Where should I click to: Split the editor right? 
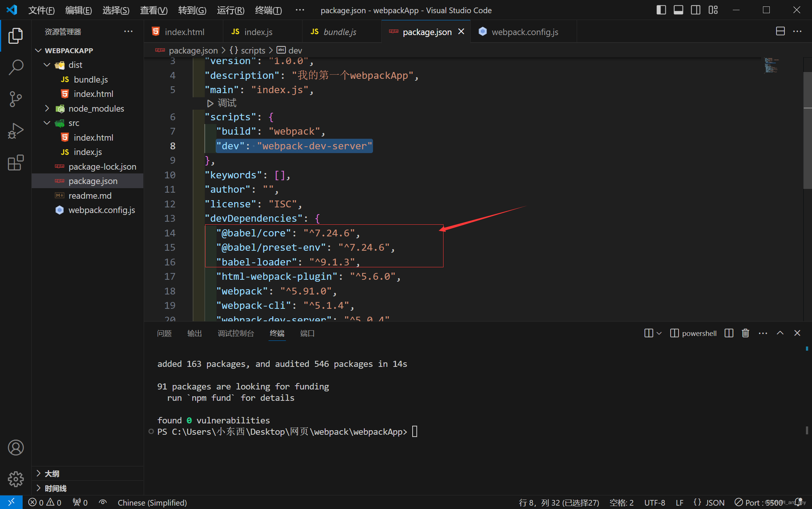780,32
